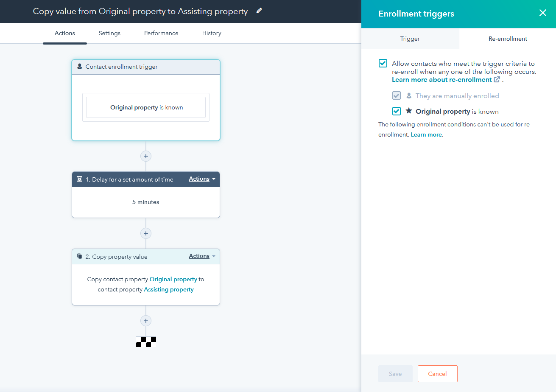
Task: Switch to the Trigger tab
Action: click(410, 38)
